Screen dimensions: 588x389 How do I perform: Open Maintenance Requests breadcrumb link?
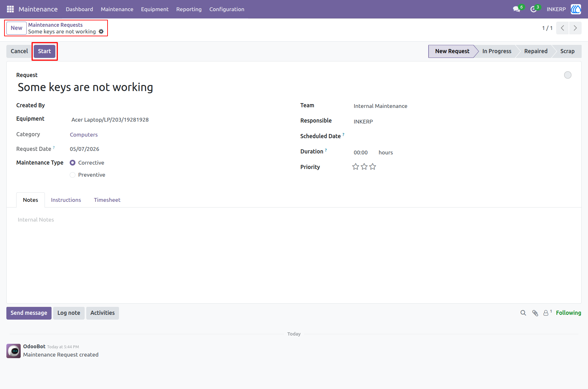[55, 25]
